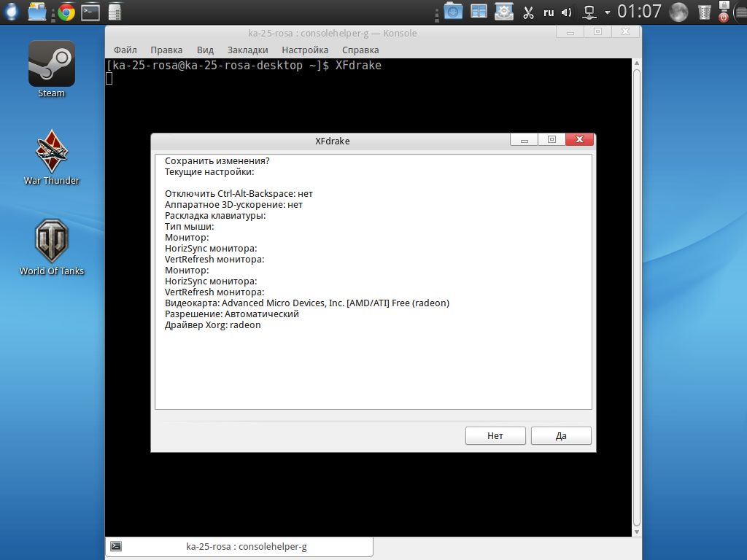Screen dimensions: 747x560
Task: Close the XFdrake dialog with red X
Action: click(x=580, y=139)
